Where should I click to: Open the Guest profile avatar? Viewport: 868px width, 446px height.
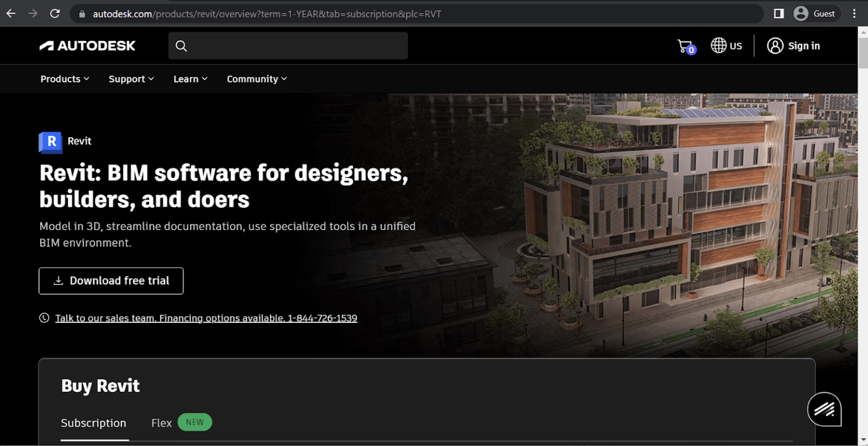[801, 12]
